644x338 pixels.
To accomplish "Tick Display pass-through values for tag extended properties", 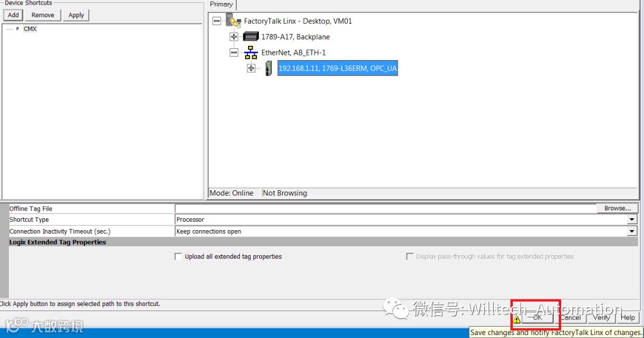I will point(410,257).
